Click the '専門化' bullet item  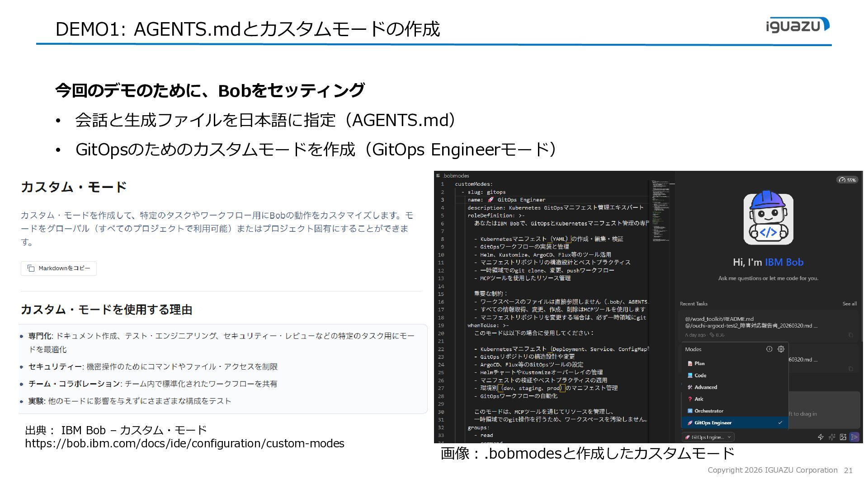tap(222, 343)
